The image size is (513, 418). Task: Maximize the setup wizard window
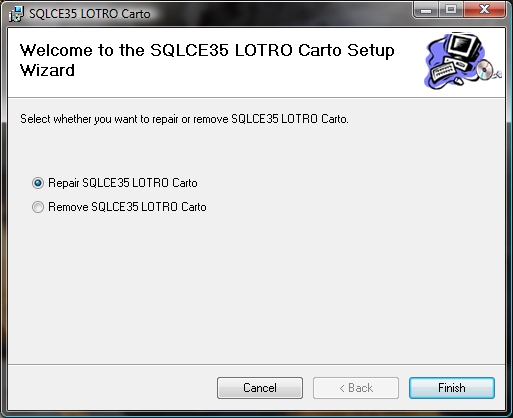click(451, 9)
